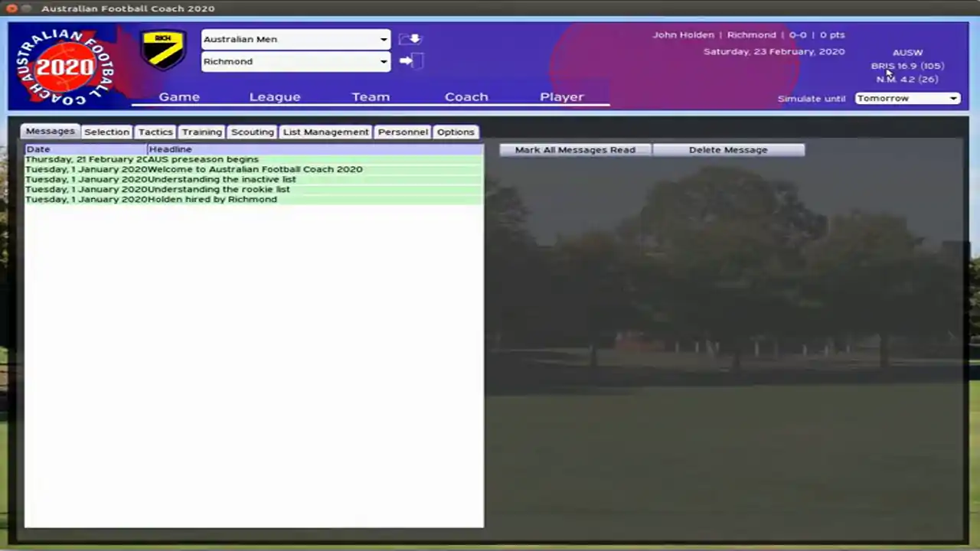Viewport: 980px width, 551px height.
Task: Switch to the Options tab
Action: [456, 132]
